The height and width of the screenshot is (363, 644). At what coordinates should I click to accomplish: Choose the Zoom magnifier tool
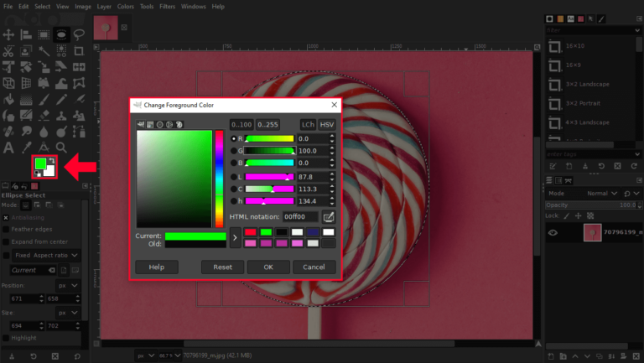pyautogui.click(x=61, y=148)
